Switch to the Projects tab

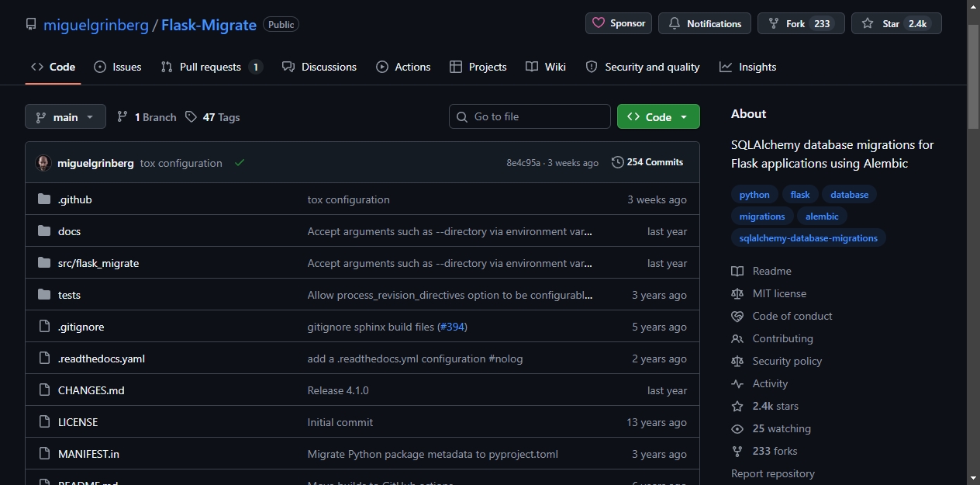click(x=478, y=67)
